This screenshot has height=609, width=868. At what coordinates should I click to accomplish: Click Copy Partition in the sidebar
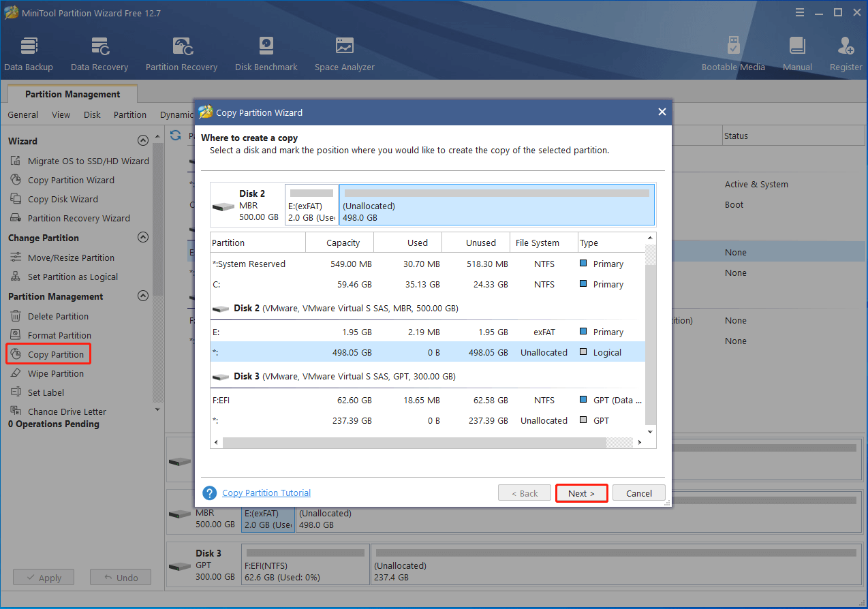click(x=48, y=354)
